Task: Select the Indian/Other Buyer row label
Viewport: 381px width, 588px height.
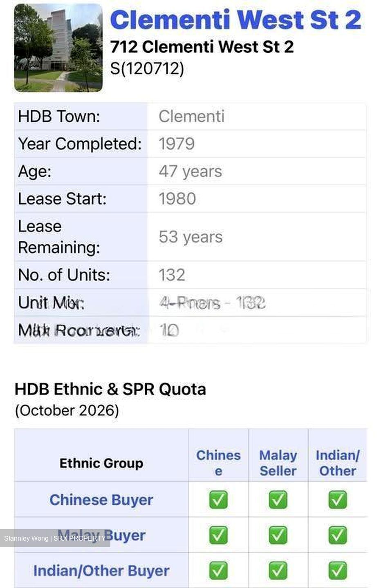Action: click(x=101, y=571)
